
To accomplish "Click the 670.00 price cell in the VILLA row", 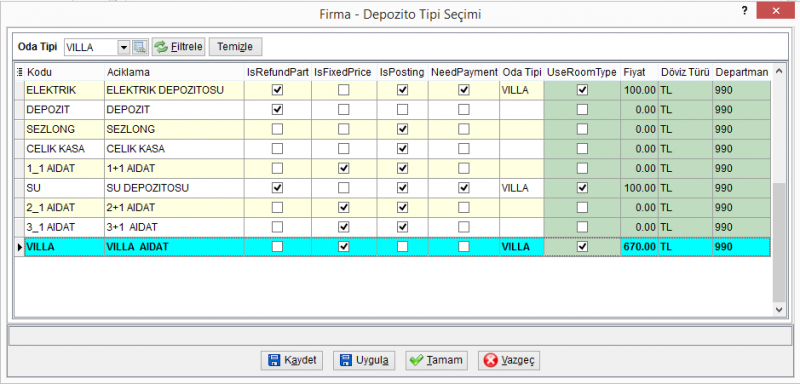I will [x=639, y=247].
